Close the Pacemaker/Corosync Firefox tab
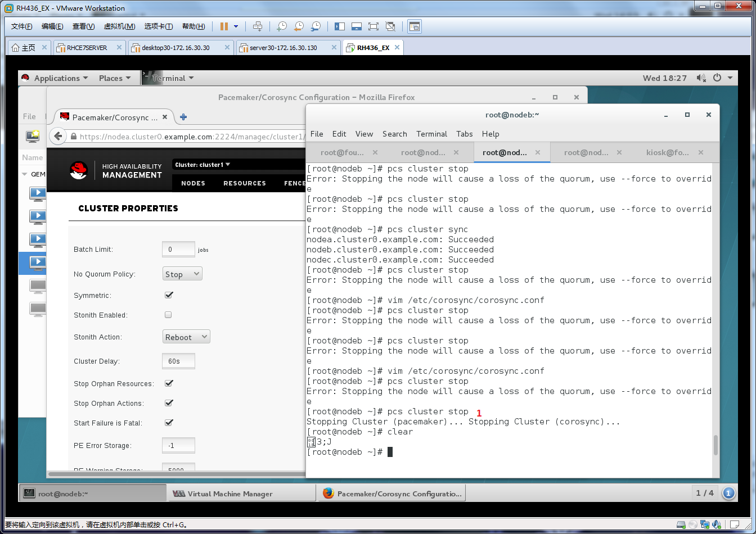The image size is (756, 534). coord(165,117)
